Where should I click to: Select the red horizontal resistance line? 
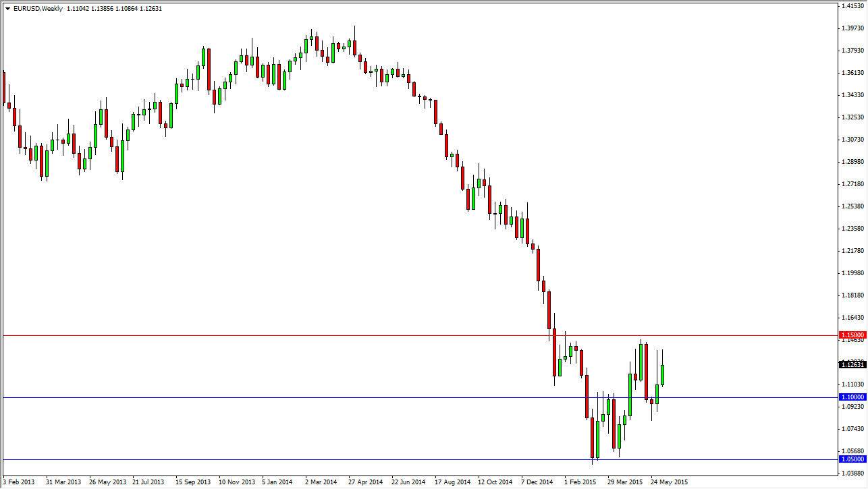[418, 335]
